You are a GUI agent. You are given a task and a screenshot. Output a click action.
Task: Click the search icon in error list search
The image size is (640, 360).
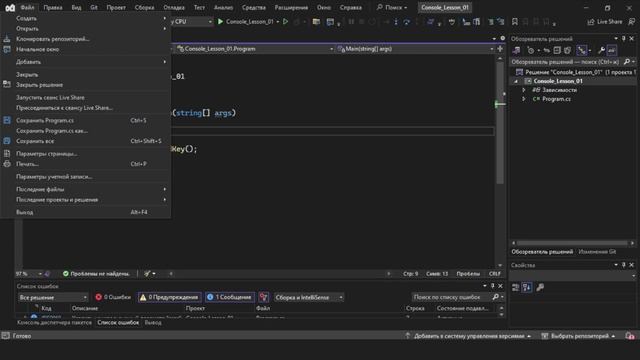[x=496, y=297]
